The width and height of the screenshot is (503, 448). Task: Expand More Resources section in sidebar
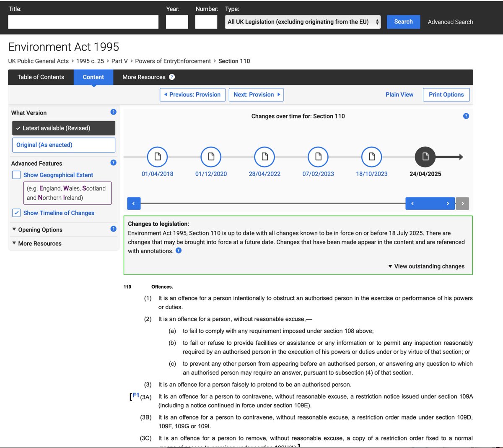click(37, 243)
